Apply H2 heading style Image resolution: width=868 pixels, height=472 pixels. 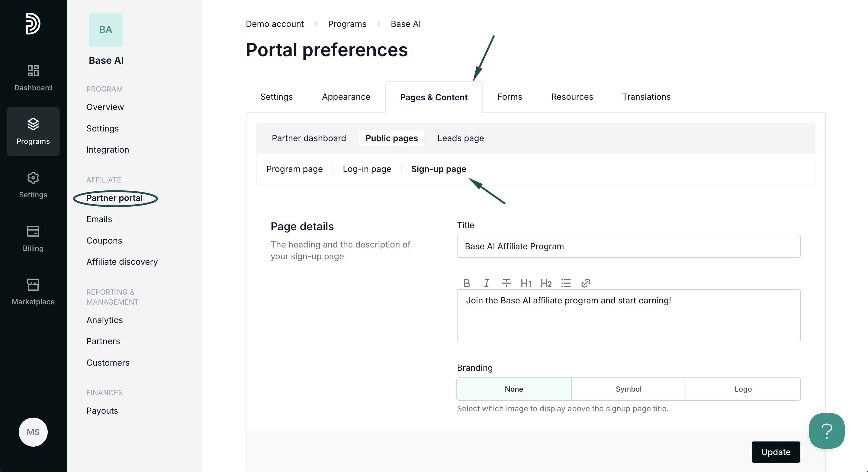546,283
